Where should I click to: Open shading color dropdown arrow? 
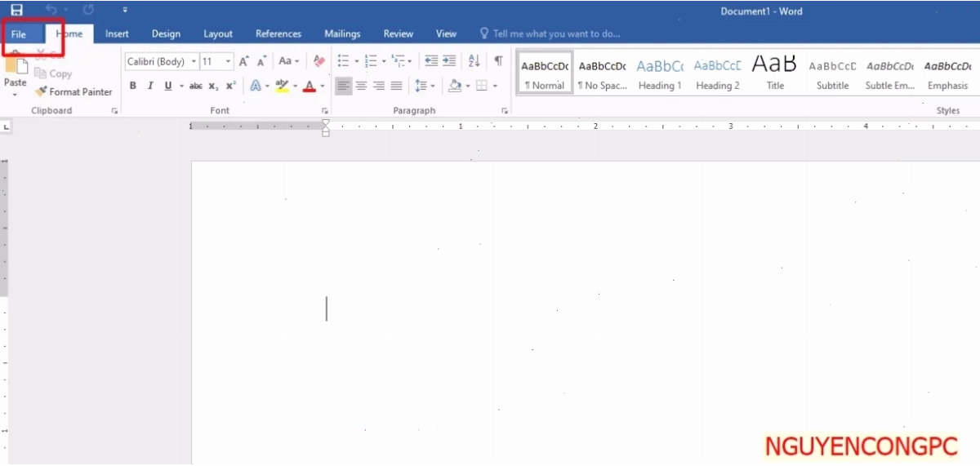(468, 86)
